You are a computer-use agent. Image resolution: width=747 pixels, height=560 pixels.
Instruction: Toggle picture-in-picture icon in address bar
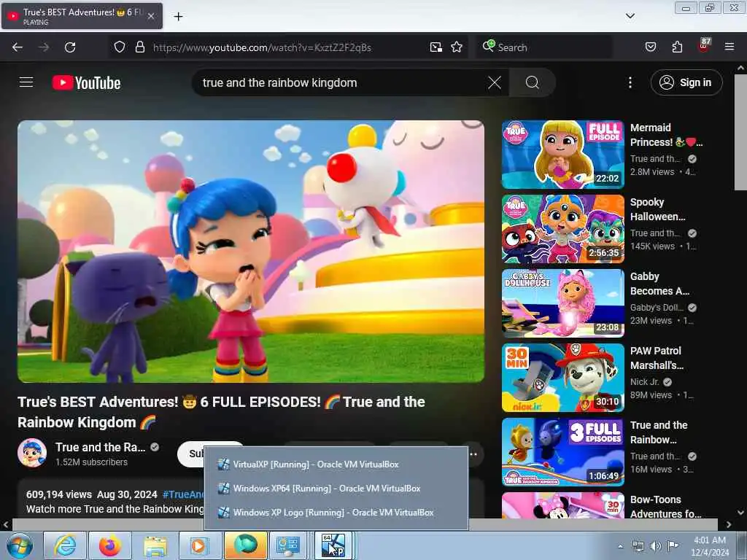[x=436, y=47]
